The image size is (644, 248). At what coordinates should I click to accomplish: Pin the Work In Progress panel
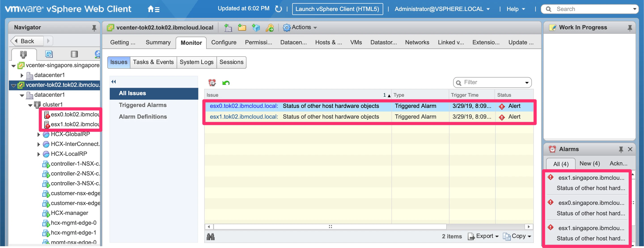[629, 28]
